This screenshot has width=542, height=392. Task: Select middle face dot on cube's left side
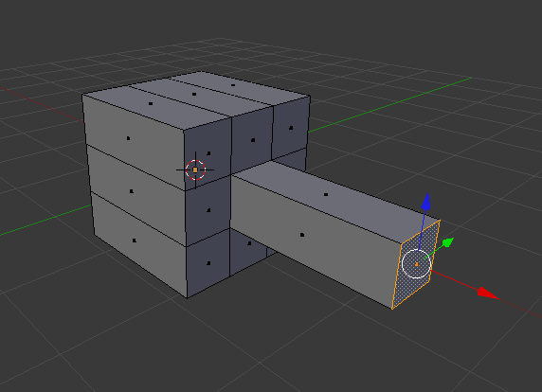(131, 191)
